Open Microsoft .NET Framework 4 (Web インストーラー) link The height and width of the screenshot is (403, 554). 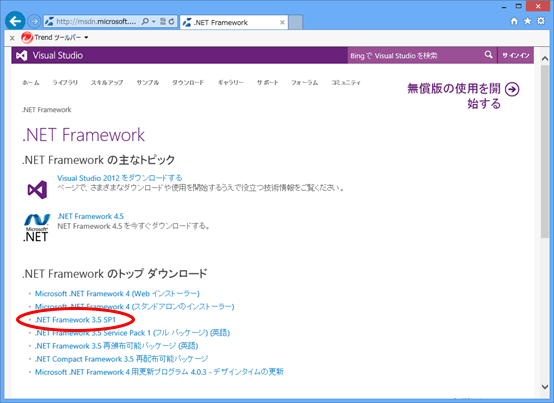point(117,294)
